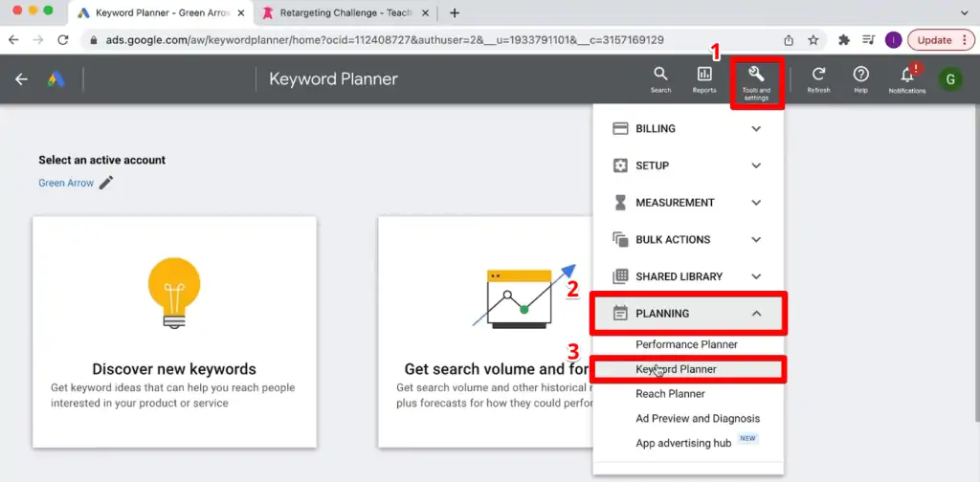Click the lightbulb icon on Discover new keywords
This screenshot has width=980, height=482.
(174, 293)
